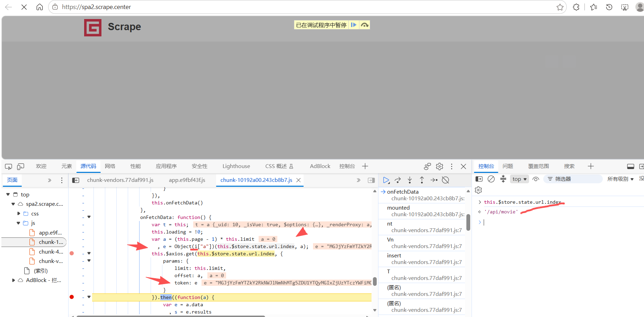Toggle breakpoint on this.$axios.get line
Image resolution: width=644 pixels, height=317 pixels.
[72, 254]
